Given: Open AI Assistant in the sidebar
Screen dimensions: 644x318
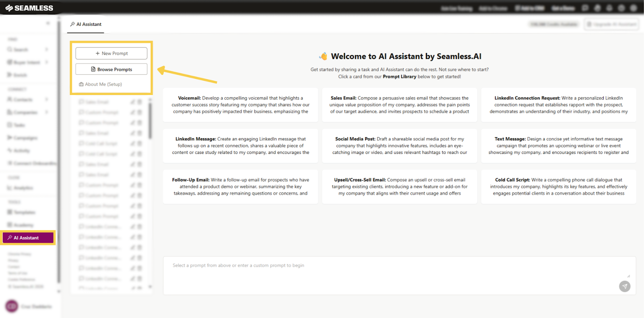Looking at the screenshot, I should 28,238.
